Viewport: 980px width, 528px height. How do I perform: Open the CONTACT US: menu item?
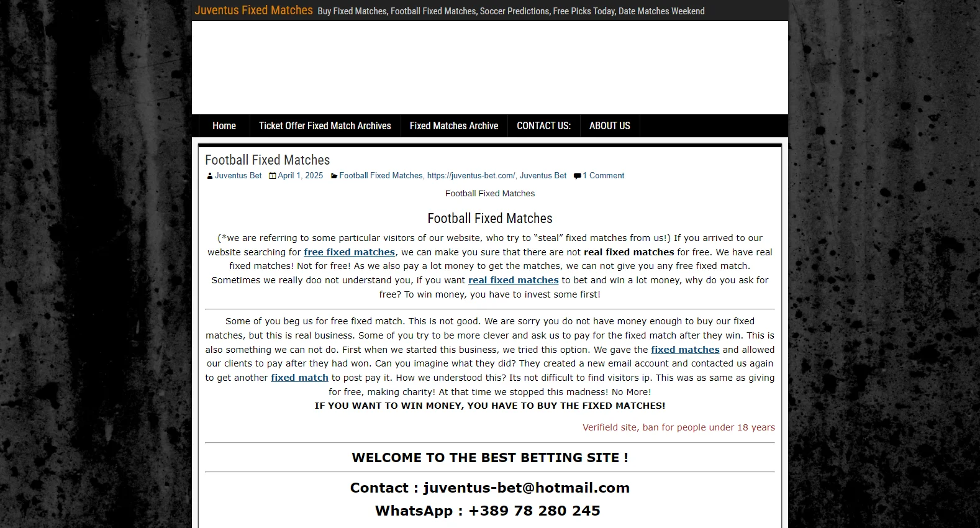pyautogui.click(x=543, y=125)
